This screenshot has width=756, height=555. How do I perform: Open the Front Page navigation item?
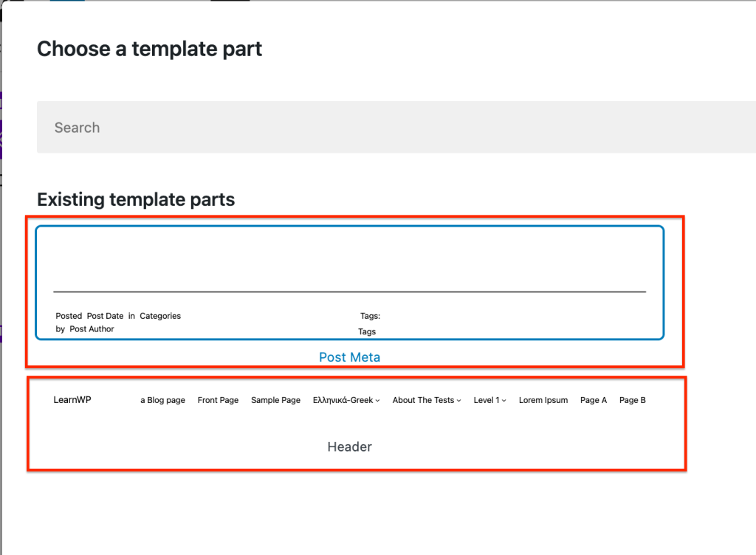[218, 400]
